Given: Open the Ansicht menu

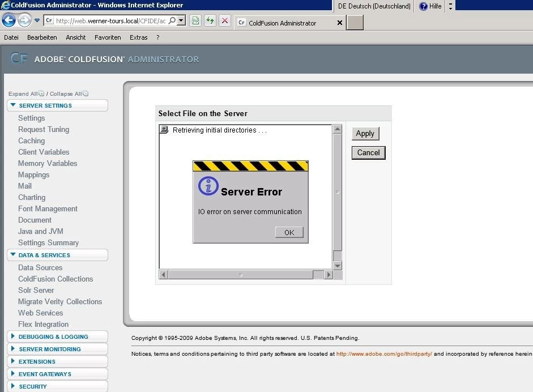Looking at the screenshot, I should click(76, 37).
